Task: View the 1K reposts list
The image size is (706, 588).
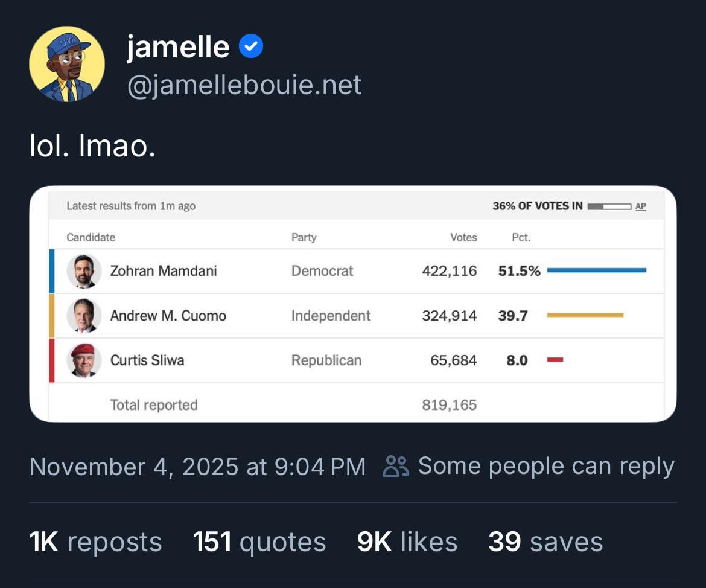Action: 95,542
